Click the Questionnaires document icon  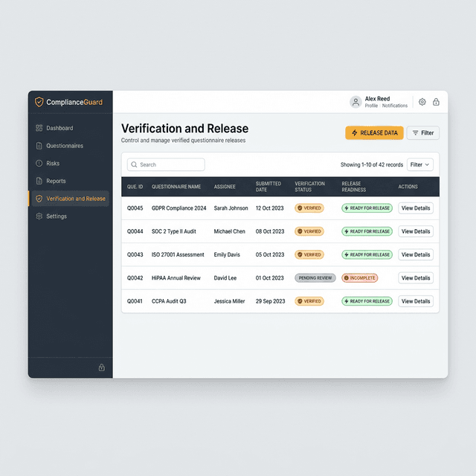pos(39,146)
